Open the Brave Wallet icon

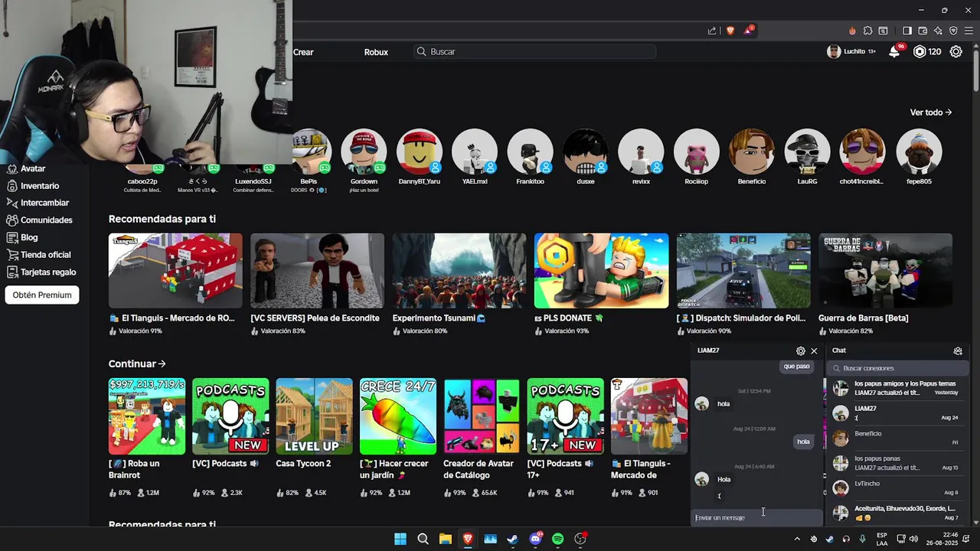pos(923,31)
